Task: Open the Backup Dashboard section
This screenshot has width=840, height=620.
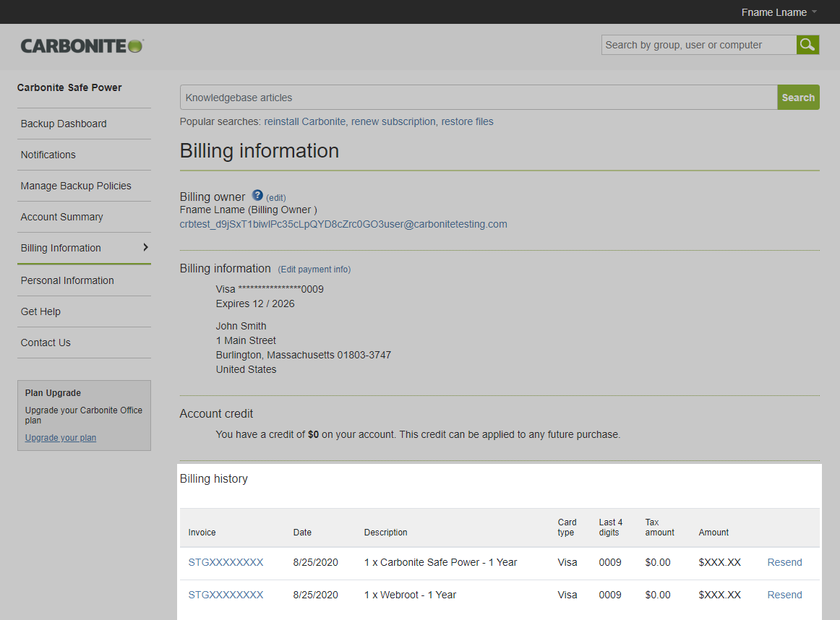Action: [x=64, y=124]
